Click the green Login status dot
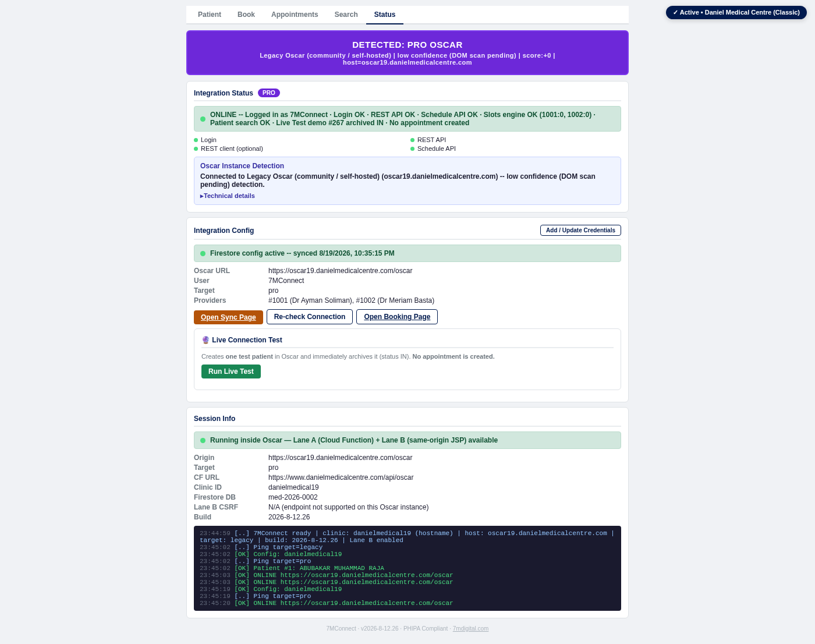The height and width of the screenshot is (644, 815). click(x=196, y=140)
